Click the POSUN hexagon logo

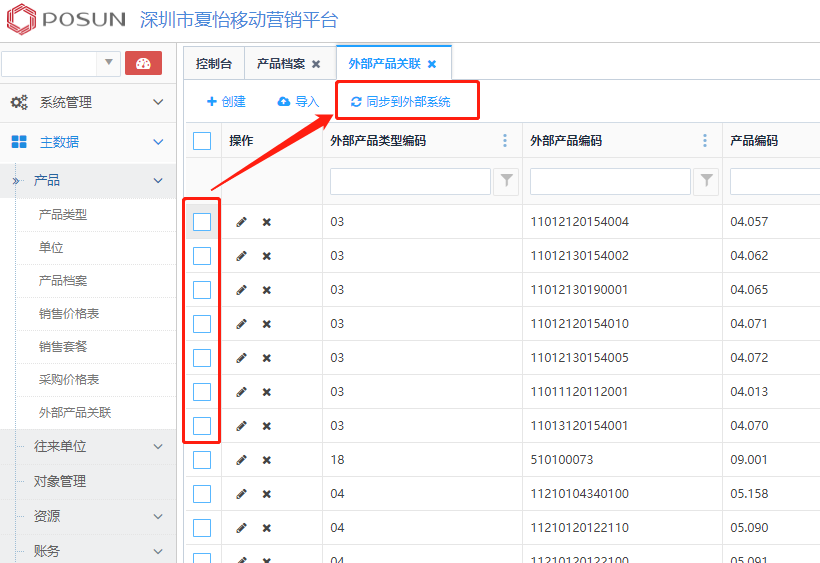[20, 20]
